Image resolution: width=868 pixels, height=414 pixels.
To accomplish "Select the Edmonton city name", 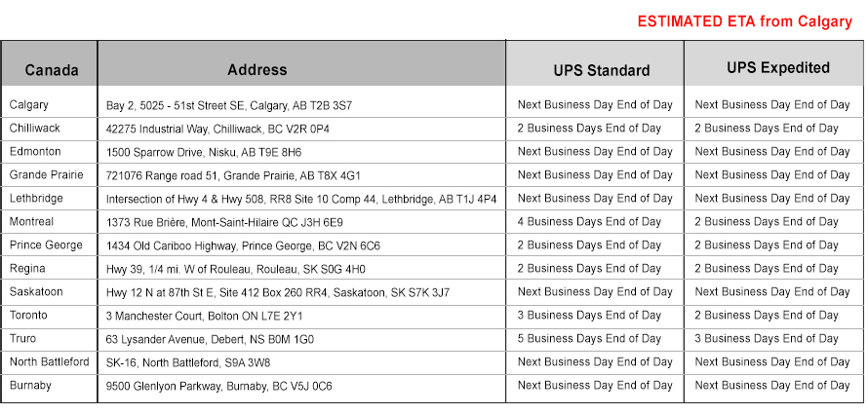I will pos(35,151).
